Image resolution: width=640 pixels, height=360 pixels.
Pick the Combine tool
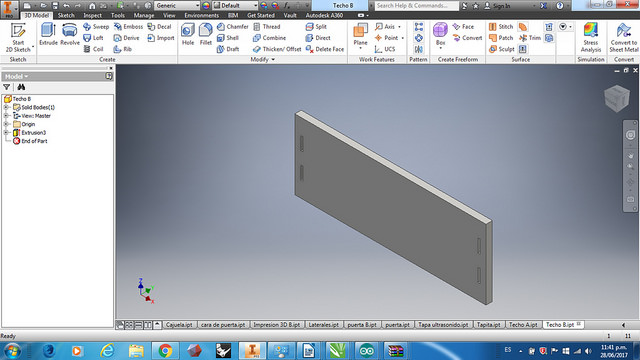pos(269,38)
